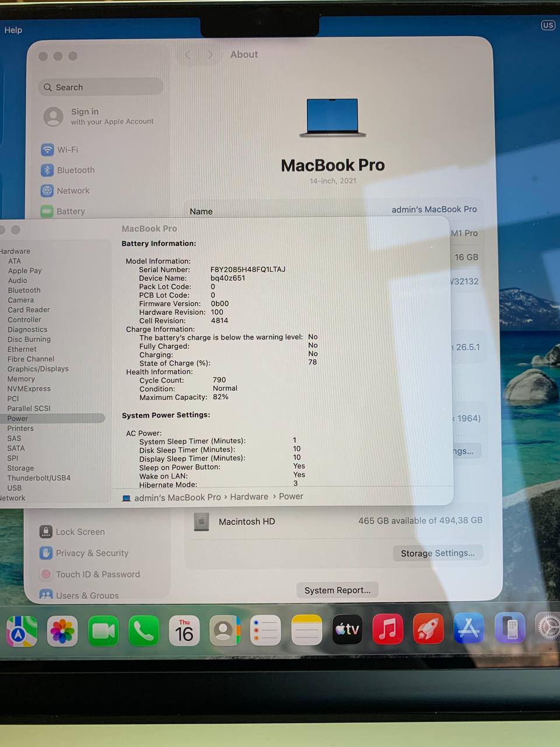Select Fibre Channel in hardware list
The height and width of the screenshot is (747, 560).
(31, 359)
